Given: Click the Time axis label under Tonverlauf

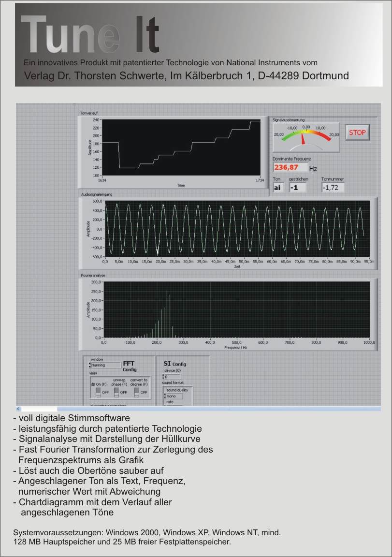Looking at the screenshot, I should point(181,186).
